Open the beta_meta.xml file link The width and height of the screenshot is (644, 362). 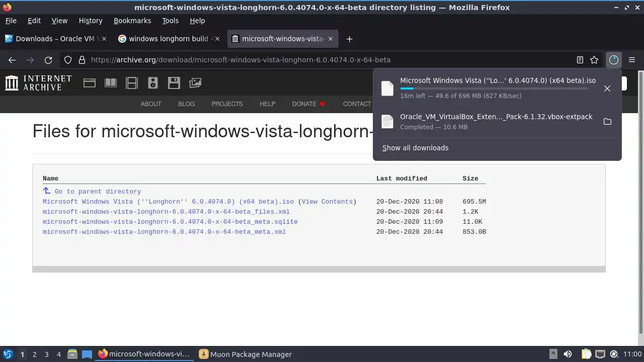164,232
